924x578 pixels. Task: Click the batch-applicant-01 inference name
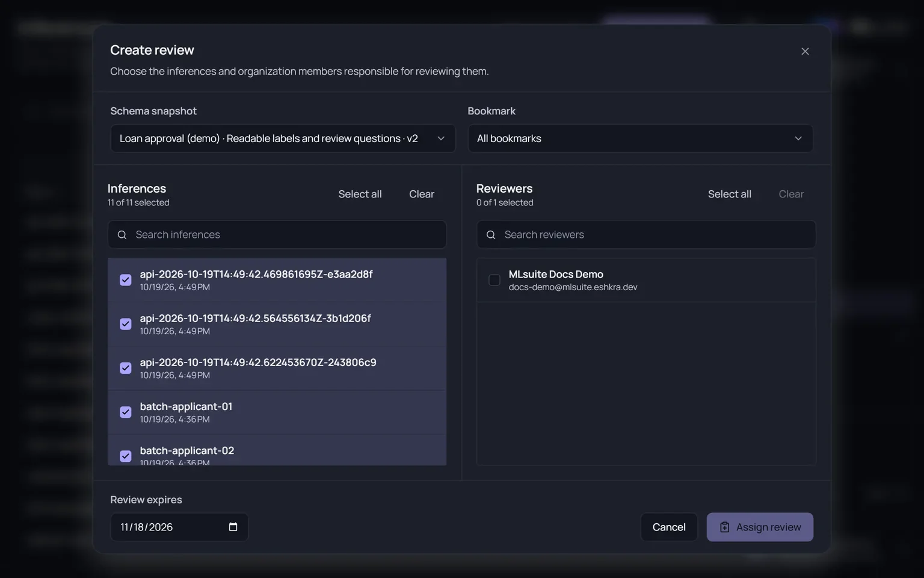pyautogui.click(x=186, y=406)
